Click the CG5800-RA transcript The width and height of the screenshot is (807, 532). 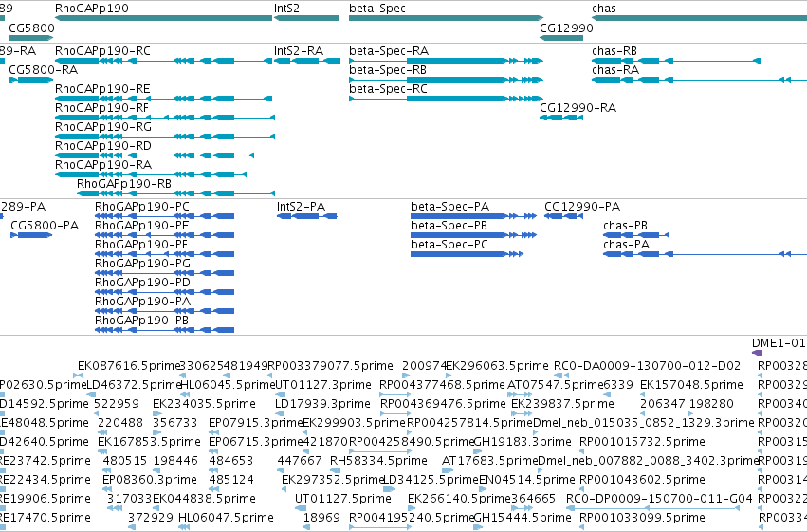[x=31, y=80]
